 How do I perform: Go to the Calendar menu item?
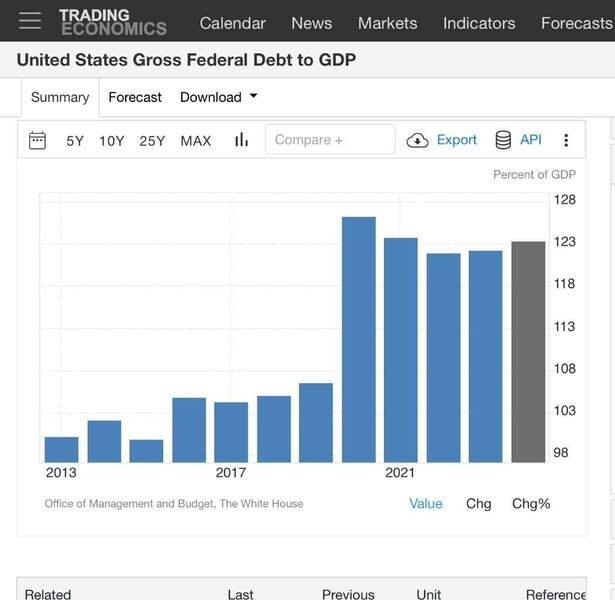point(232,23)
